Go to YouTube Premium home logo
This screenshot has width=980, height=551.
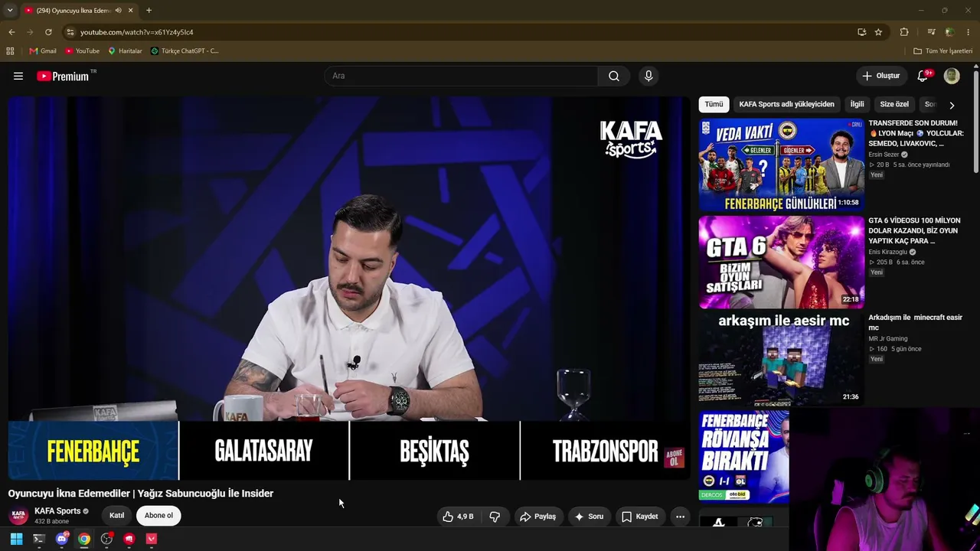pos(63,76)
